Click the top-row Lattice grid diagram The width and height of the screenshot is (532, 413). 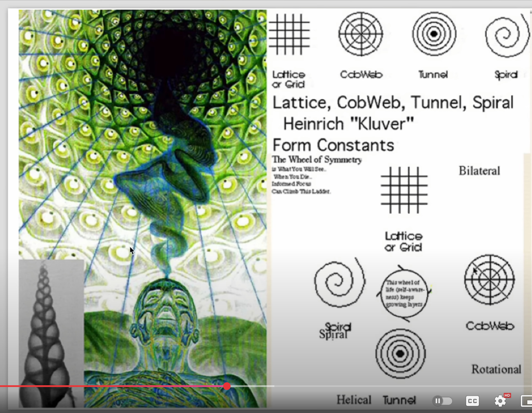(x=289, y=34)
